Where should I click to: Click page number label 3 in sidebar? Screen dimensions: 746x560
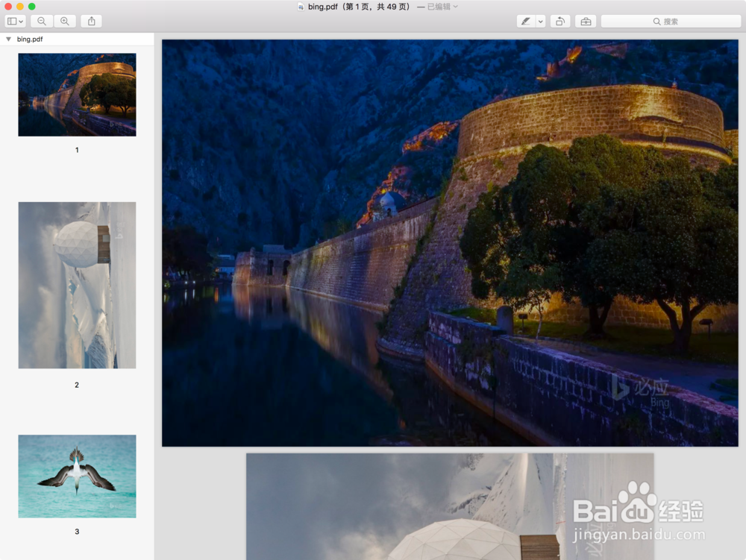(77, 532)
